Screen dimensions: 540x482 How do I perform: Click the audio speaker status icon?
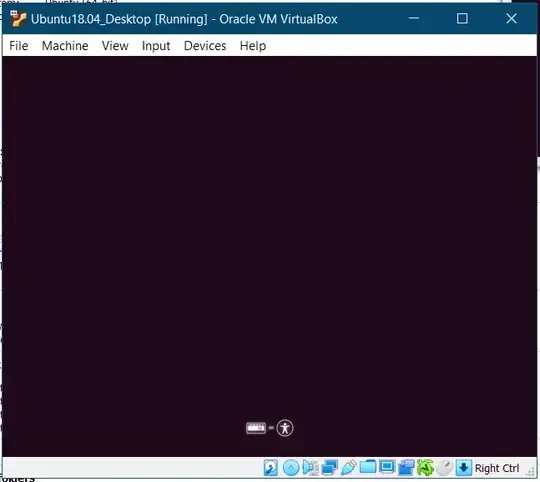(x=310, y=468)
